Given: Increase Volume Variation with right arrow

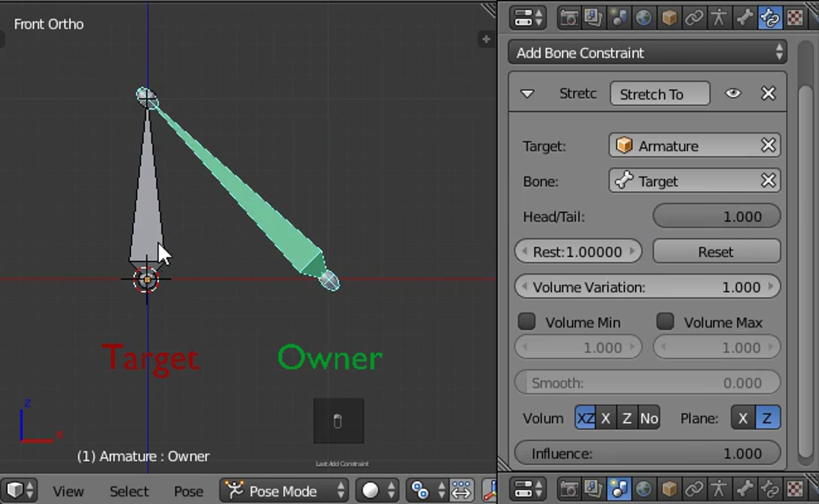Looking at the screenshot, I should (x=771, y=286).
